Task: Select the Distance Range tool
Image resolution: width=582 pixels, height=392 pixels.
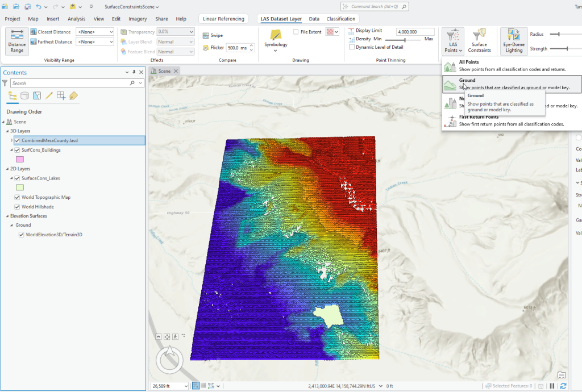Action: [16, 40]
